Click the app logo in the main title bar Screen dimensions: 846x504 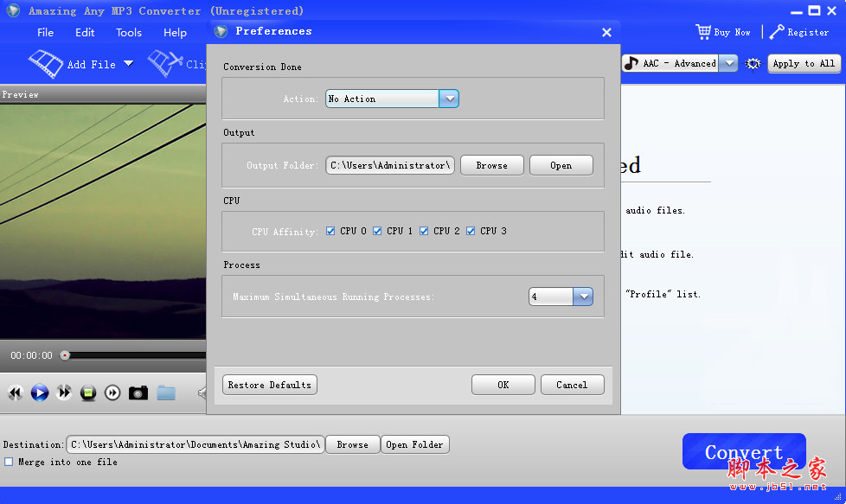coord(14,10)
